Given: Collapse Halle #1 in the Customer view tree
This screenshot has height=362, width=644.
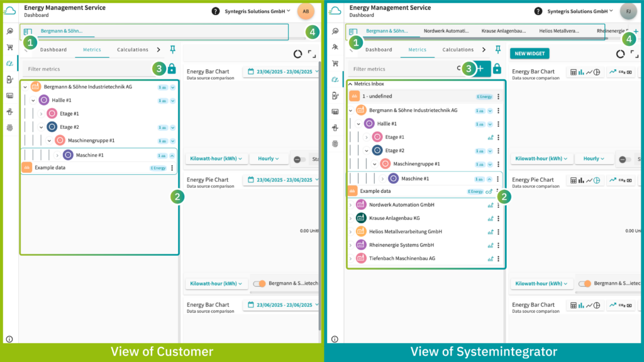Looking at the screenshot, I should (33, 100).
